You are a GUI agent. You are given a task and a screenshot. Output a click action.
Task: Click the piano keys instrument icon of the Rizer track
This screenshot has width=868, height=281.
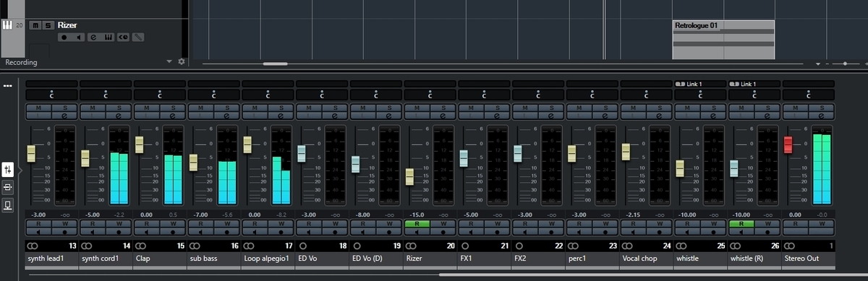pyautogui.click(x=7, y=25)
